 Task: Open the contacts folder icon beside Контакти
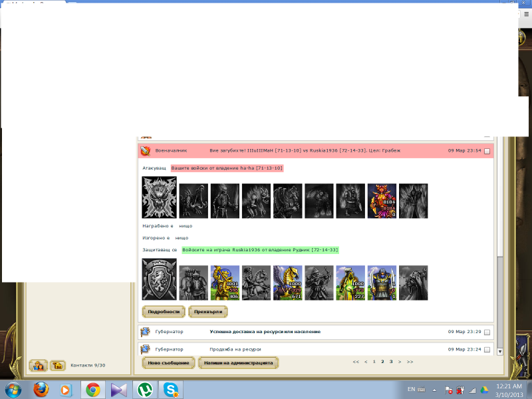[58, 365]
